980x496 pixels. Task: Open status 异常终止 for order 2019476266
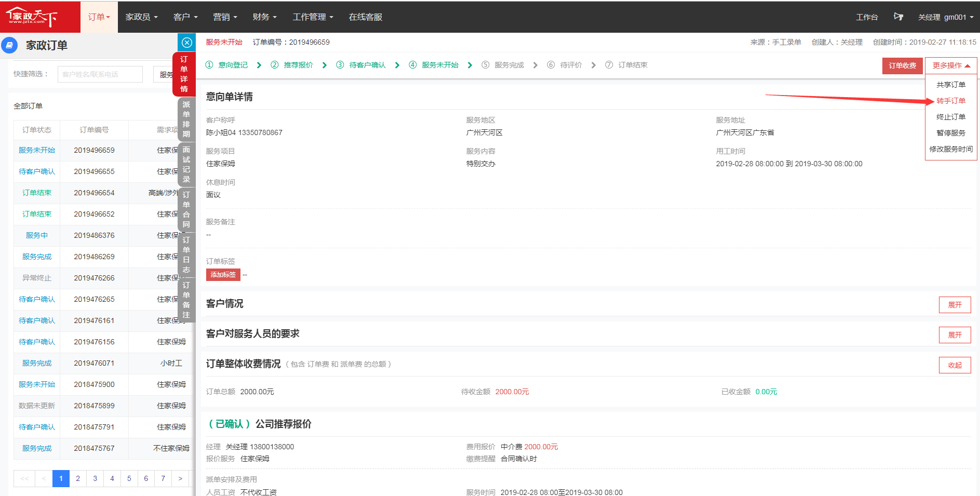pos(37,278)
